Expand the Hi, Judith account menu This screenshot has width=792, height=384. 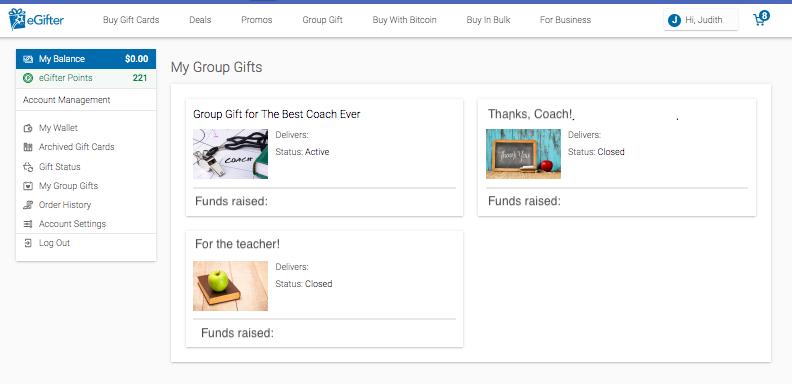pos(701,20)
